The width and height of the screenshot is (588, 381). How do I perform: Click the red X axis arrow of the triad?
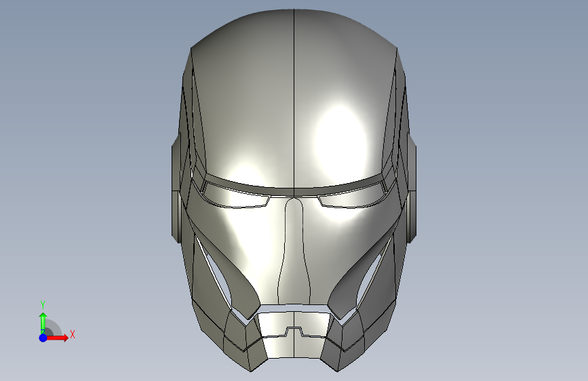coord(57,338)
